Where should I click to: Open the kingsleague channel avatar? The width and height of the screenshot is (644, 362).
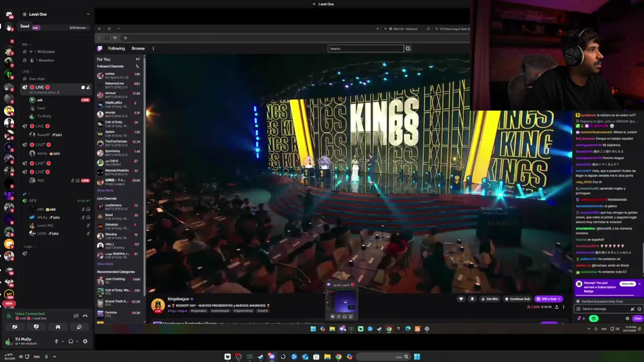tap(158, 305)
